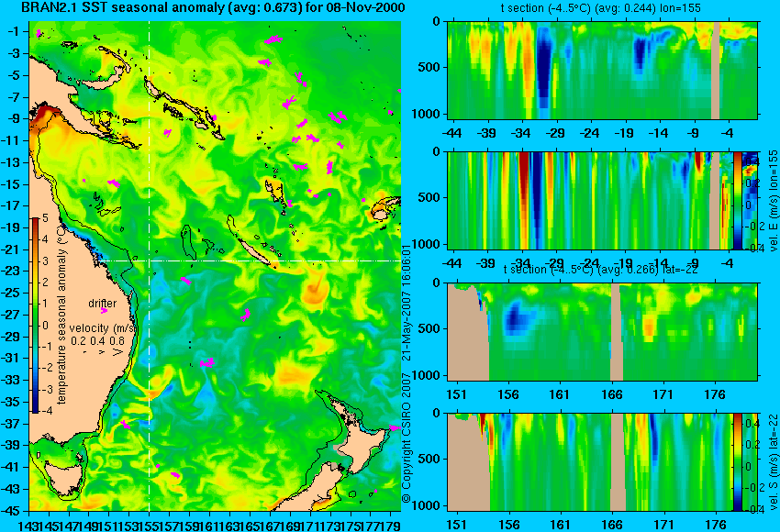This screenshot has height=532, width=780.
Task: Click the "-9" latitude label on the map axis
Action: click(13, 119)
